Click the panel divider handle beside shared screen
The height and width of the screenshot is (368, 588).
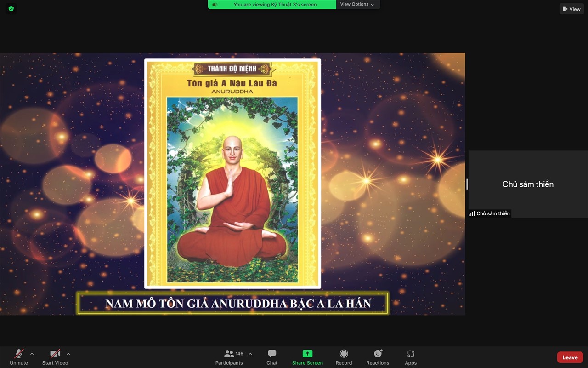coord(467,184)
